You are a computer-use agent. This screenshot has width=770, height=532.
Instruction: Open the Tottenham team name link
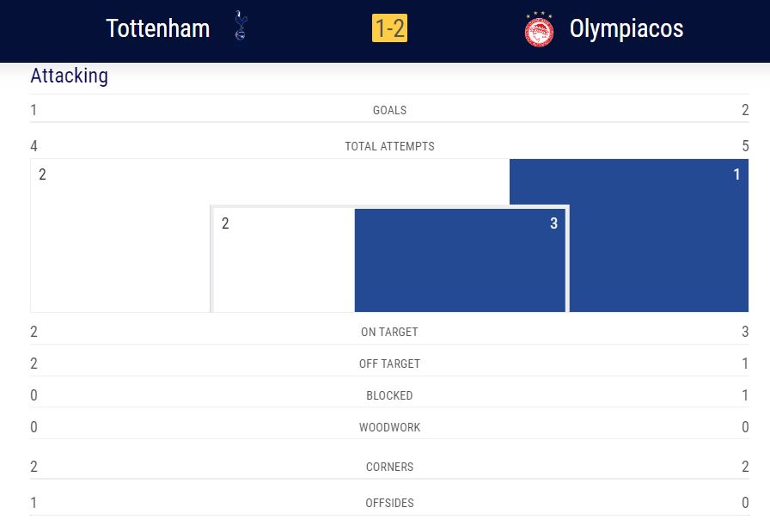pos(158,28)
